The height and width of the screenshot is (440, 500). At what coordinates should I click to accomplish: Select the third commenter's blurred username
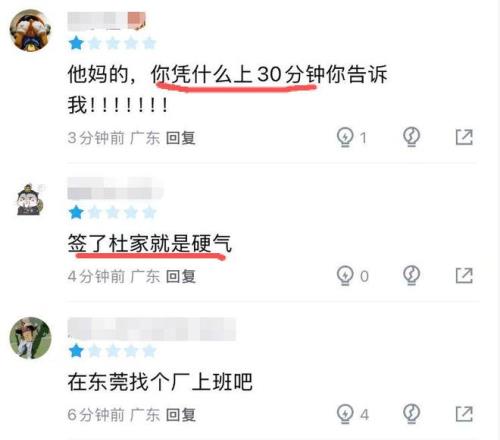pyautogui.click(x=152, y=329)
